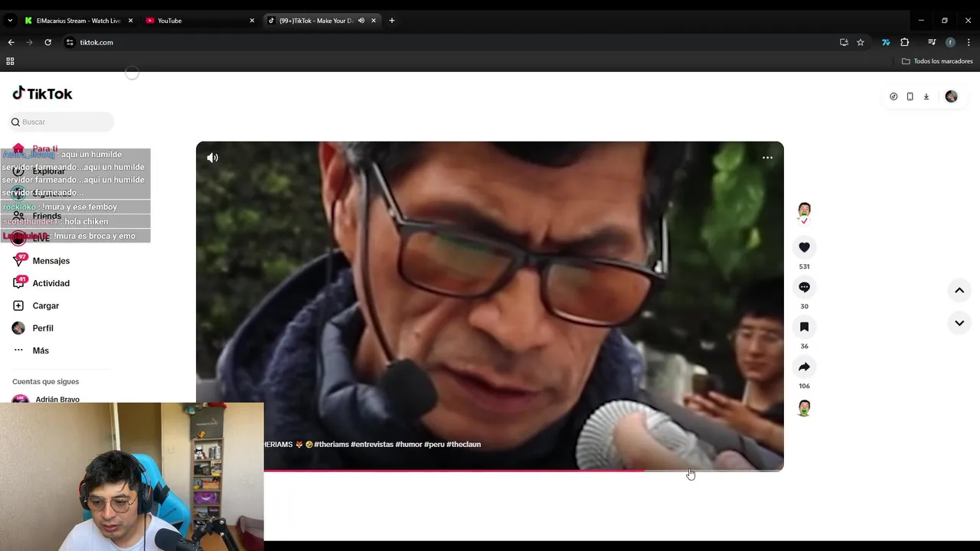Open Mensajes in the sidebar
980x551 pixels.
[x=51, y=261]
